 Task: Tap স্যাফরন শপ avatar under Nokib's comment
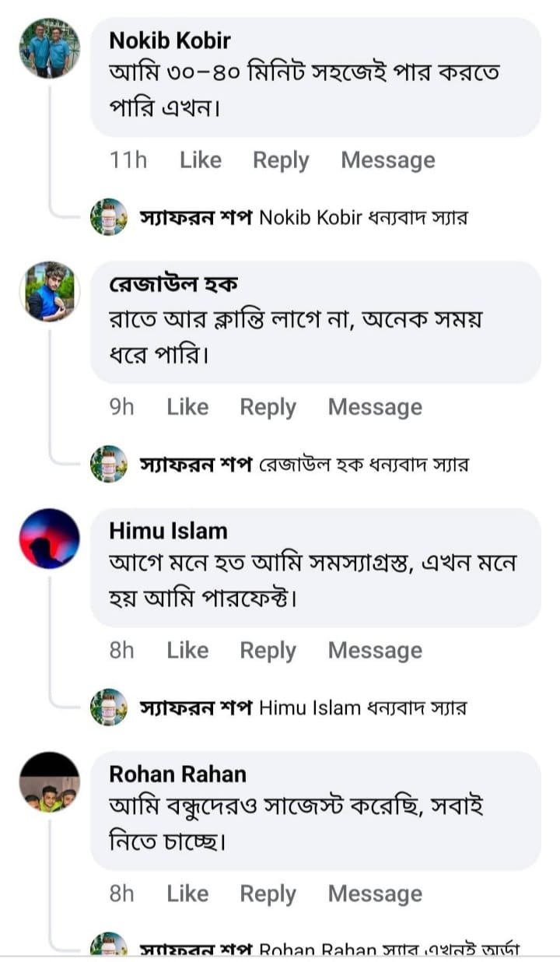tap(109, 217)
